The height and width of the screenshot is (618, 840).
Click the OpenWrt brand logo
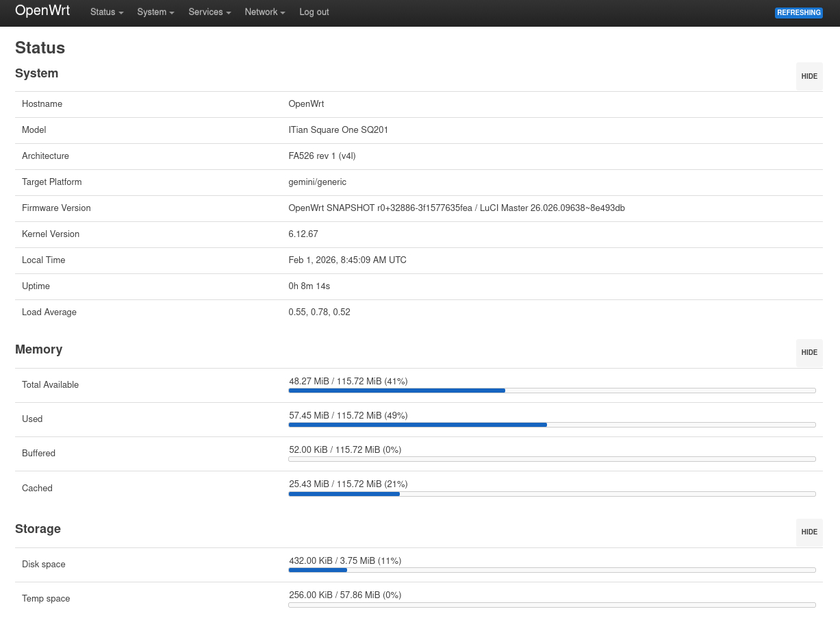[42, 11]
